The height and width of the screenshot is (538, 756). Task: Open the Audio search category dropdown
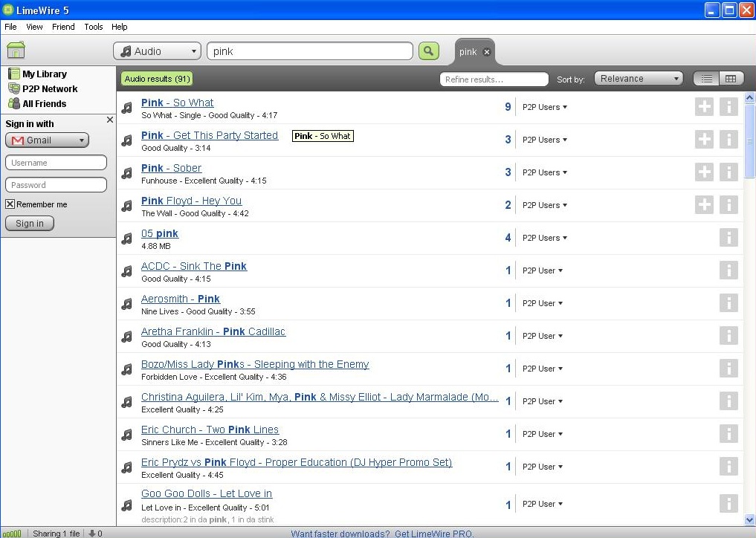[x=157, y=51]
